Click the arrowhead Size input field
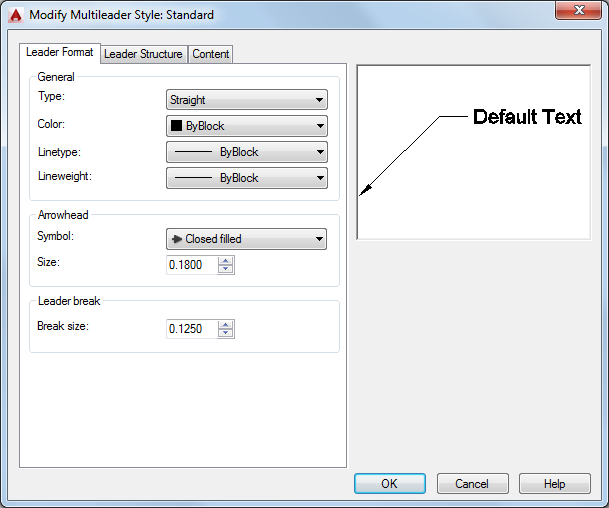Screen dimensions: 609x508 tap(192, 265)
